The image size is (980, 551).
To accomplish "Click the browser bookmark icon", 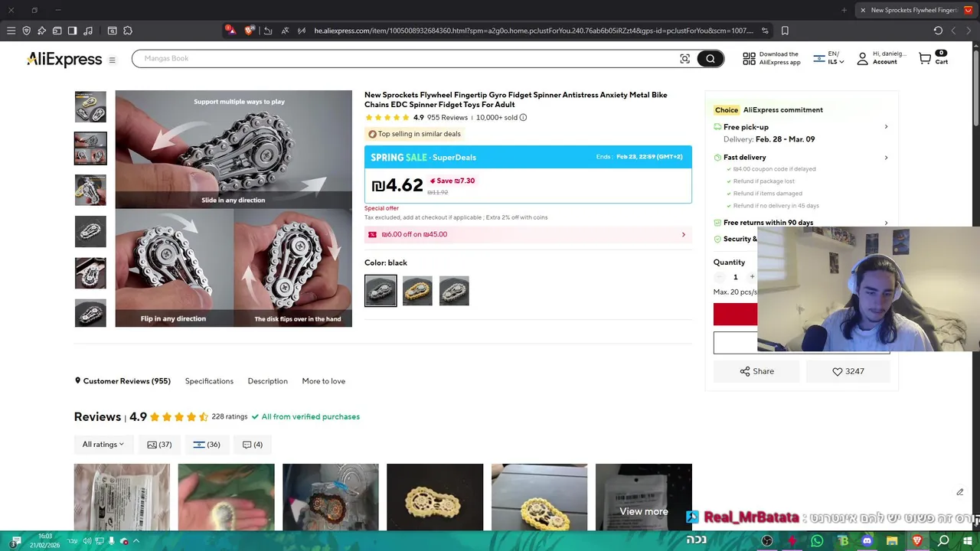I will tap(785, 31).
